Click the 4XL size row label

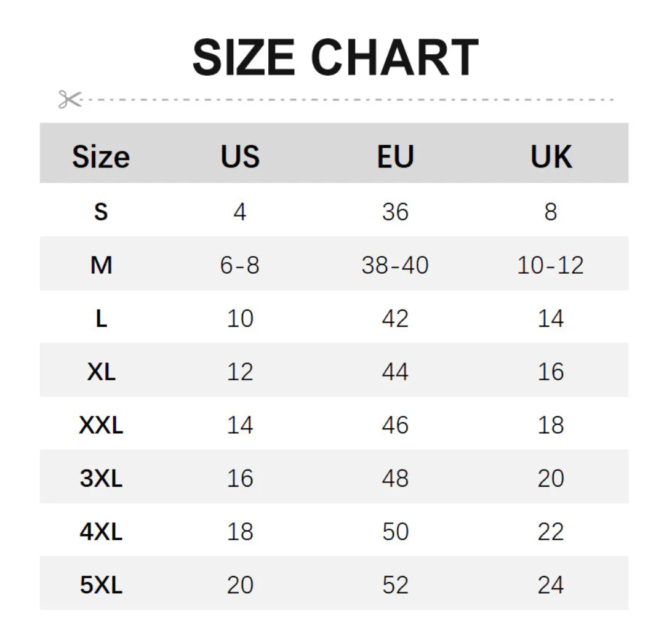[101, 532]
